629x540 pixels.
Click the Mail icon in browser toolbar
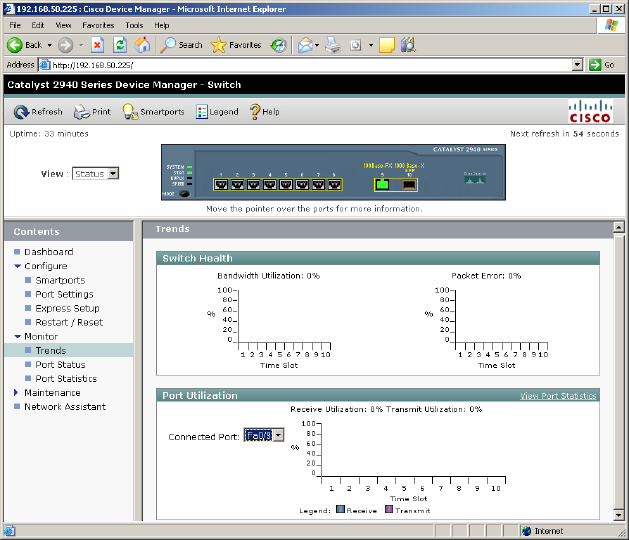click(305, 45)
